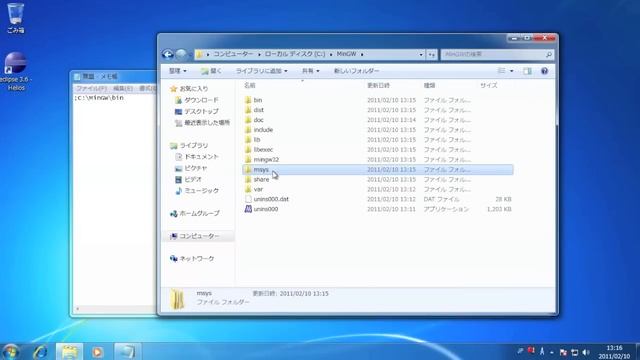Screen dimensions: 640x360
Task: Select ピクチャ library
Action: [191, 168]
